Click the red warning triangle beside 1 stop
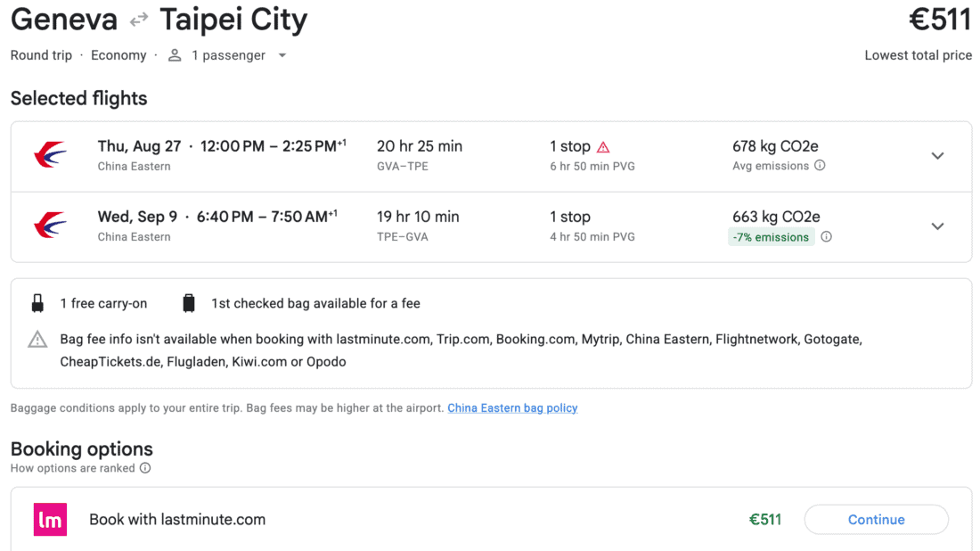 click(603, 147)
